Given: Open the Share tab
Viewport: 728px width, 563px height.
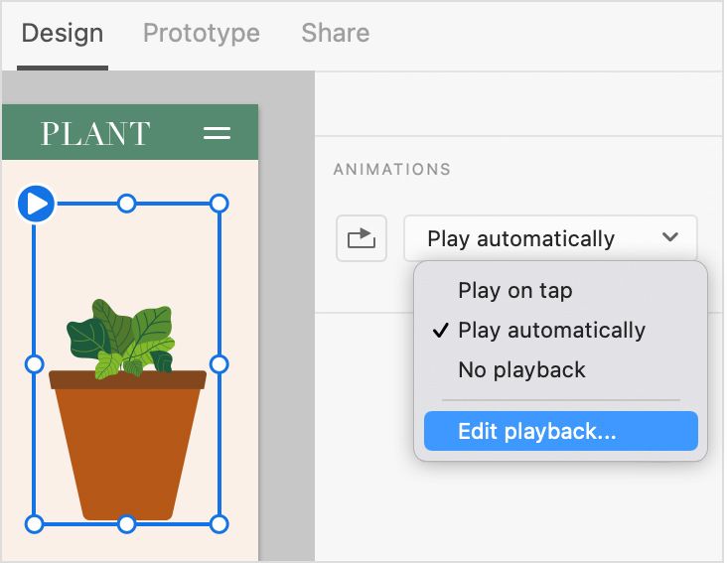Looking at the screenshot, I should 335,33.
